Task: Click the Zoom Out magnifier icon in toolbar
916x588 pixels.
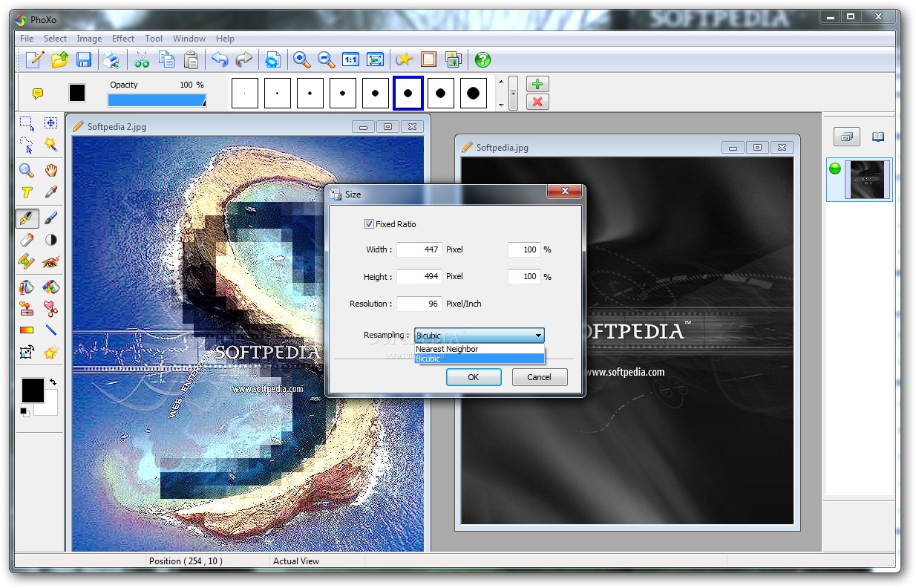Action: point(326,59)
